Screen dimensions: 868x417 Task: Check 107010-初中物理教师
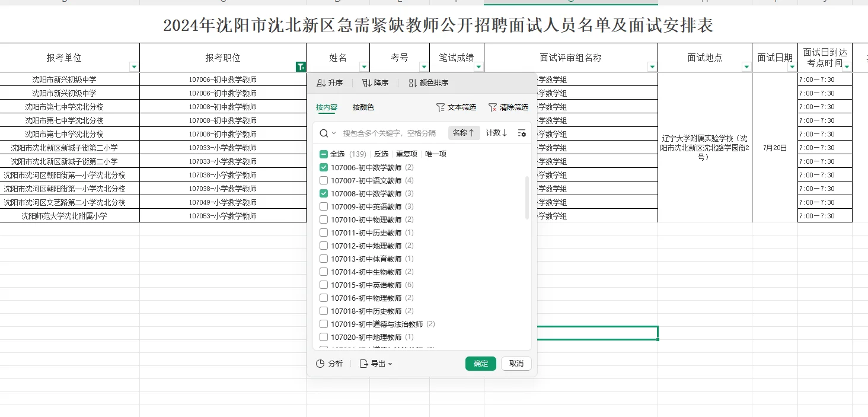[x=324, y=219]
